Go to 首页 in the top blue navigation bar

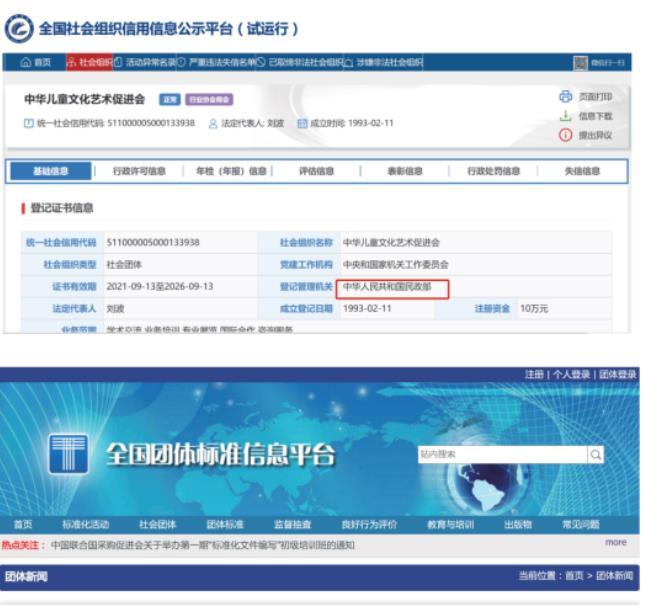click(x=36, y=63)
